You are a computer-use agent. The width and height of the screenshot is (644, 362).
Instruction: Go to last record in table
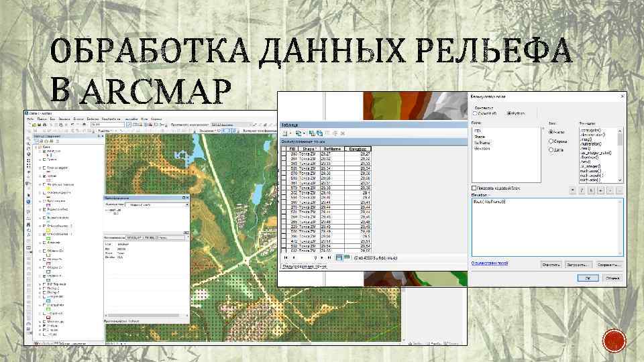(x=329, y=257)
